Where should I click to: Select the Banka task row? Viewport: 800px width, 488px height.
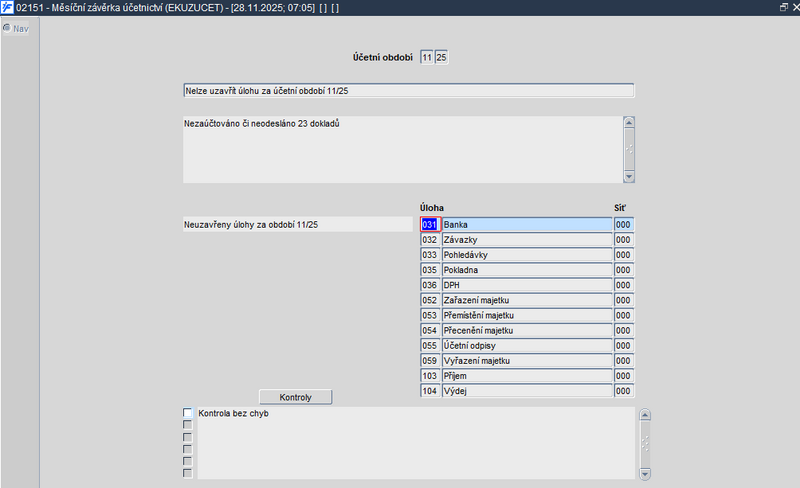pyautogui.click(x=527, y=225)
